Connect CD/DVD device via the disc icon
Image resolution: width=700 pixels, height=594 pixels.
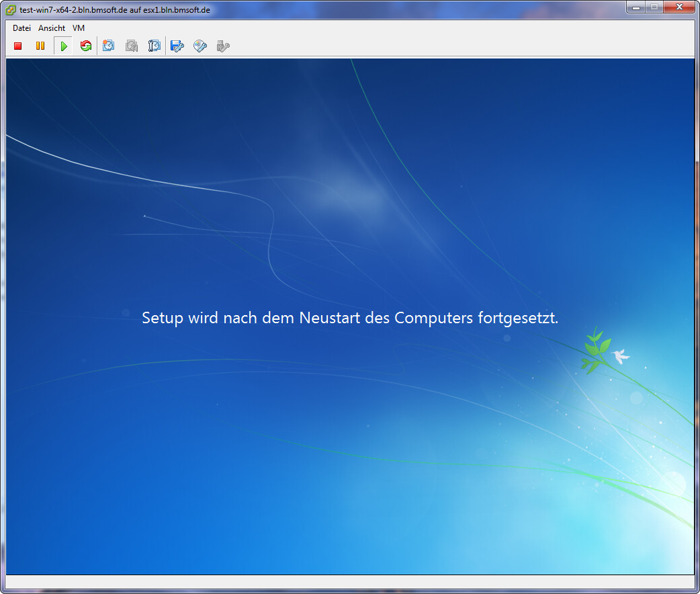point(200,46)
